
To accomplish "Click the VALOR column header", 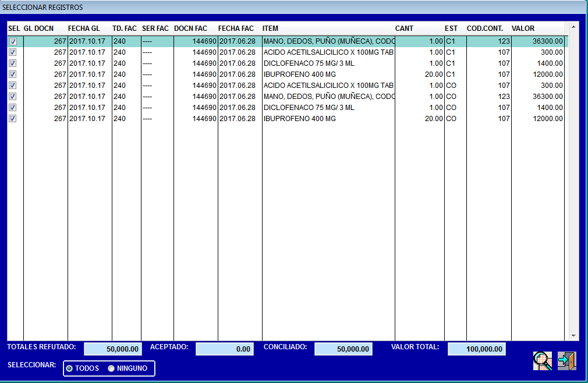I will click(x=538, y=29).
